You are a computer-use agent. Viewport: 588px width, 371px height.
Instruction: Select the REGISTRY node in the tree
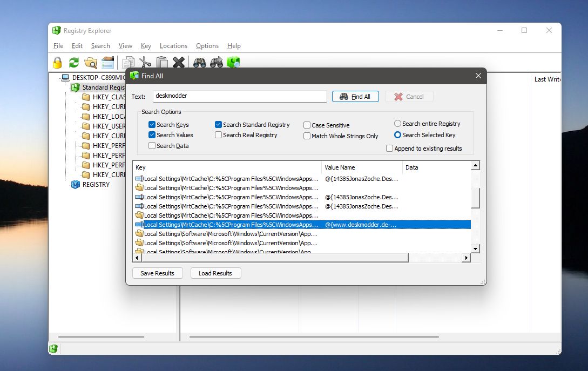[96, 185]
